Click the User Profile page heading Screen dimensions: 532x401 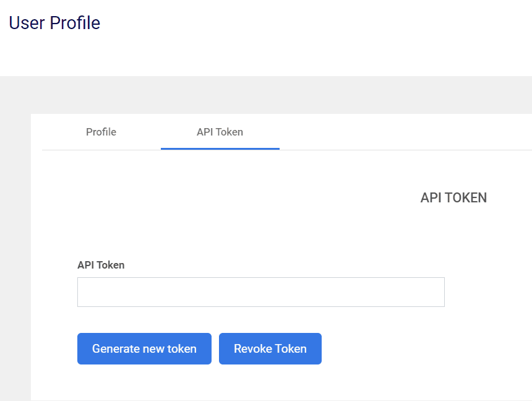54,23
